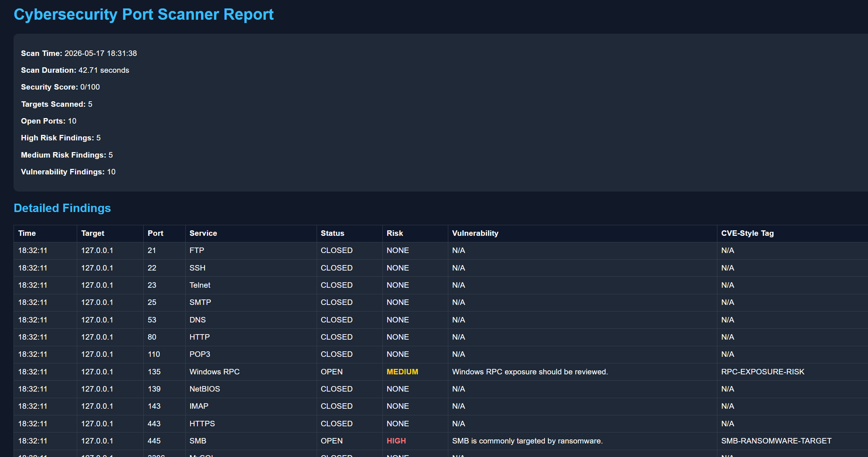Screen dimensions: 868x457
Task: Click target 127.0.0.1 in the SMB row
Action: 97,441
